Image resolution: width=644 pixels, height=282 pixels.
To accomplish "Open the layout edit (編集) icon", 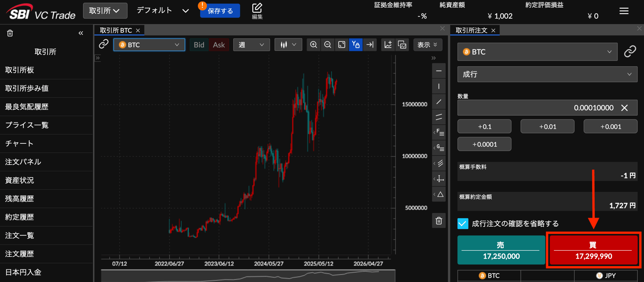I will pyautogui.click(x=257, y=11).
